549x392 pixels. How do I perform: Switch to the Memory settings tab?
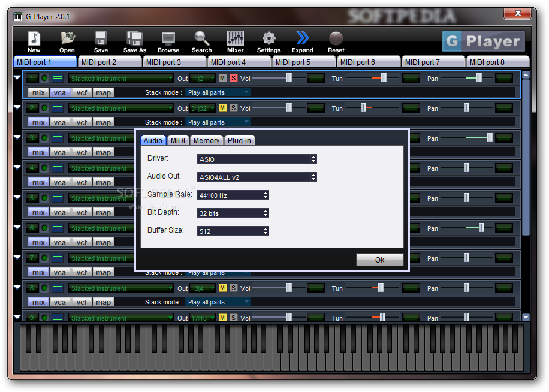(206, 140)
